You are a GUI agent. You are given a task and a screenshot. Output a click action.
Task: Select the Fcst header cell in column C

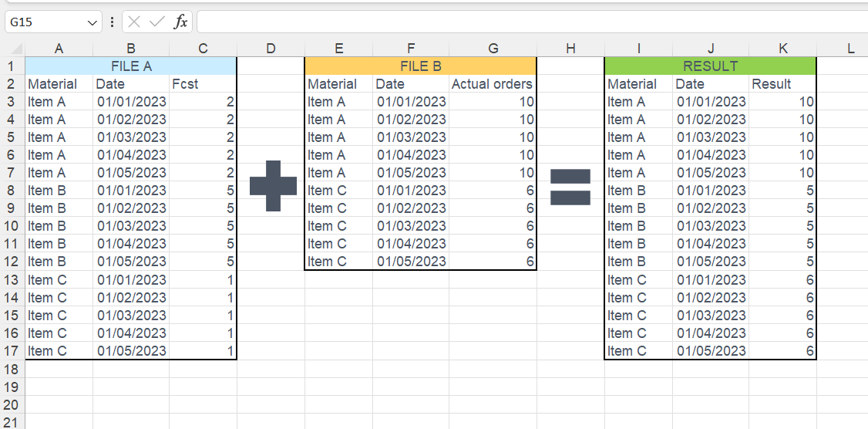coord(203,84)
